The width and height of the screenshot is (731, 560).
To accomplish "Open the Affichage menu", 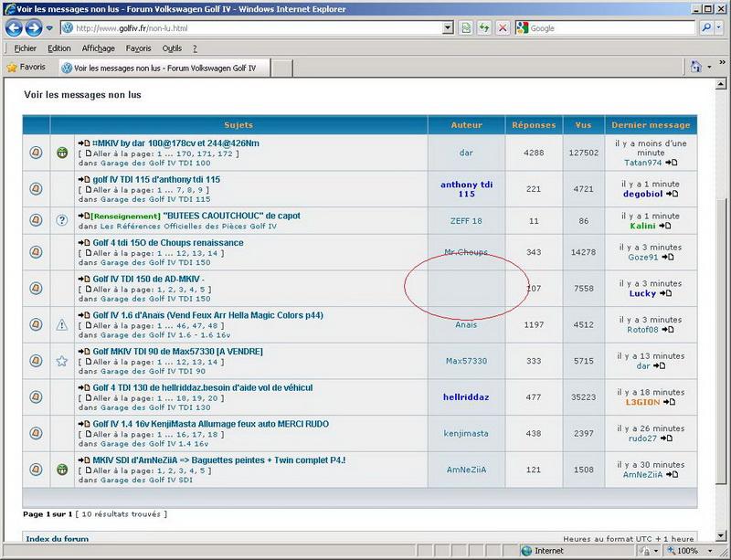I will pos(99,48).
